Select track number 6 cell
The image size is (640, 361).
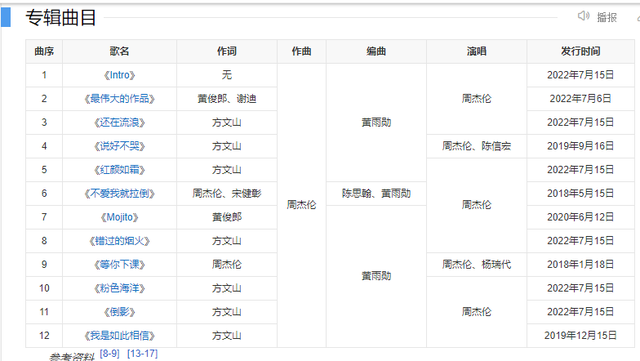[44, 194]
